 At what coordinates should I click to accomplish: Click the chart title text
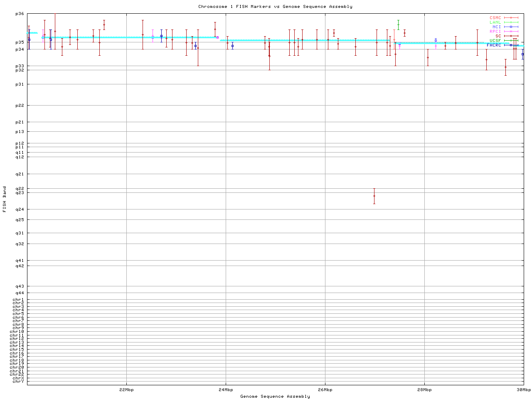(x=275, y=7)
